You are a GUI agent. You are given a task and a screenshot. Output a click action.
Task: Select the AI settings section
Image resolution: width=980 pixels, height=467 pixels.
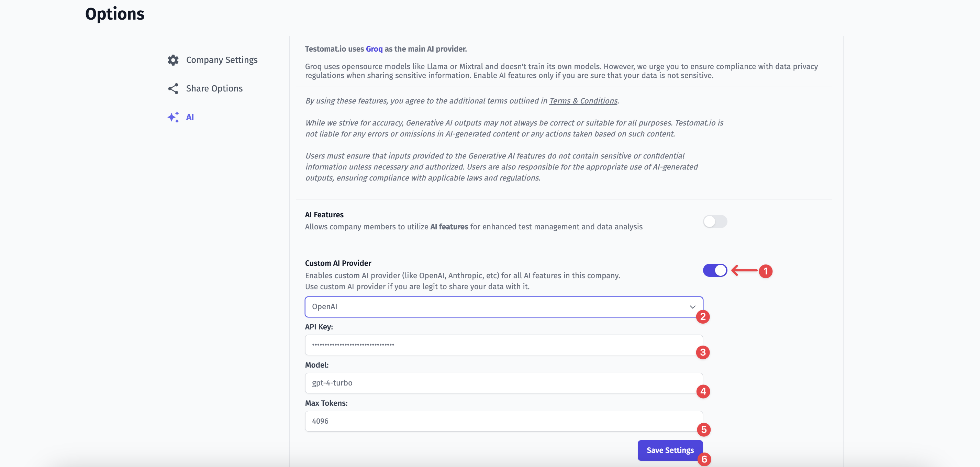190,117
